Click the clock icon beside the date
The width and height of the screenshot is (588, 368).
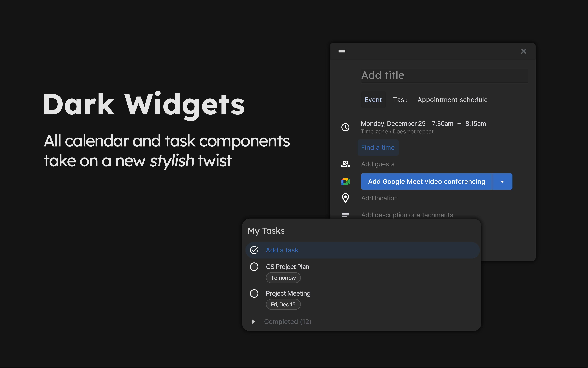[x=345, y=127]
